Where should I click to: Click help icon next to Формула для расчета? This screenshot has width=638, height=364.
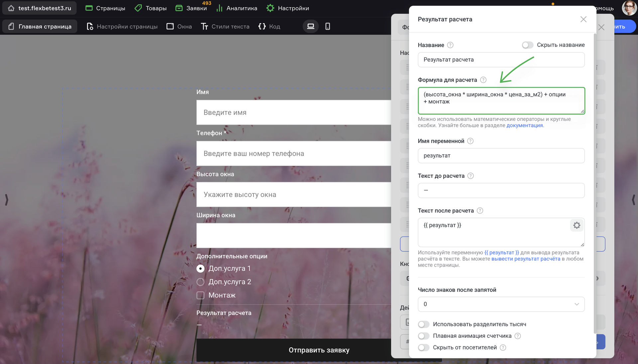(x=483, y=80)
